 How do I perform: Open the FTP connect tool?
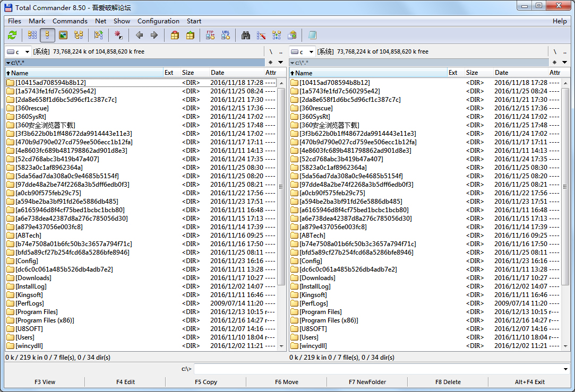tap(210, 36)
